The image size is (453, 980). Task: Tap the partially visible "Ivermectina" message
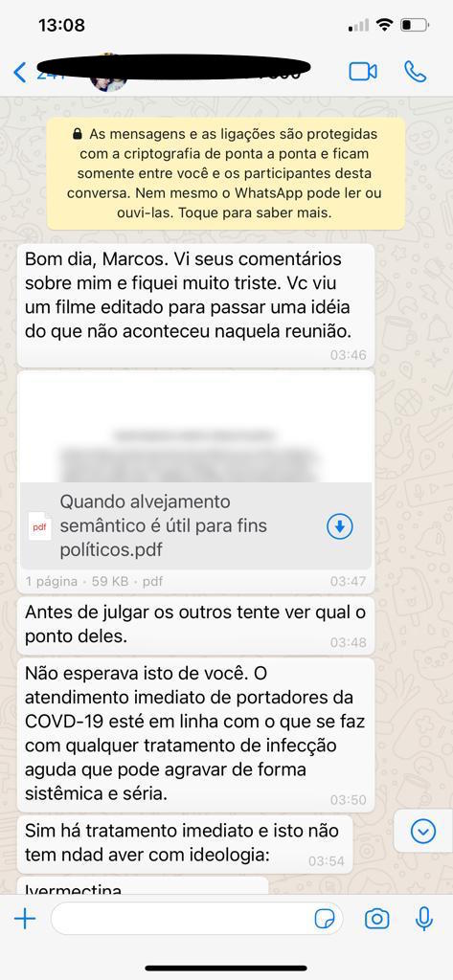point(143,885)
